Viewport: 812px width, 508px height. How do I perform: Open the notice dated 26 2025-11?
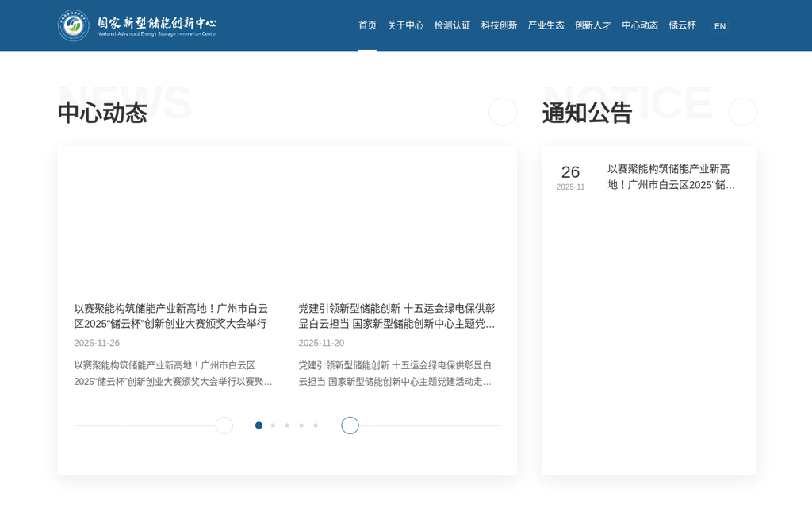tap(649, 177)
